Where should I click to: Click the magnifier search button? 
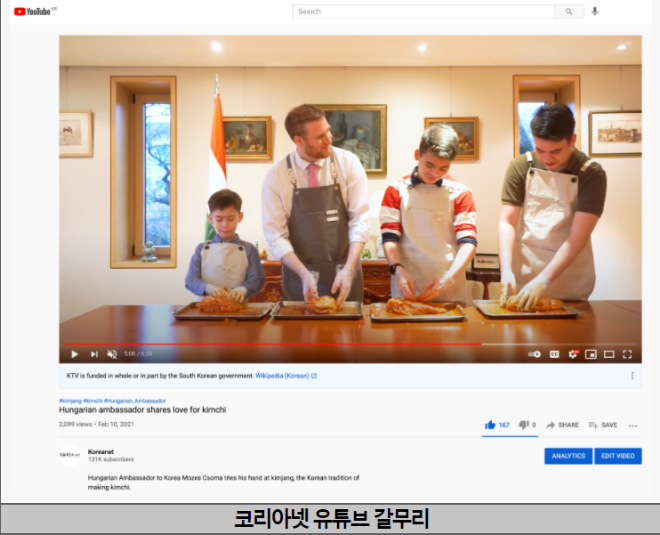click(569, 11)
